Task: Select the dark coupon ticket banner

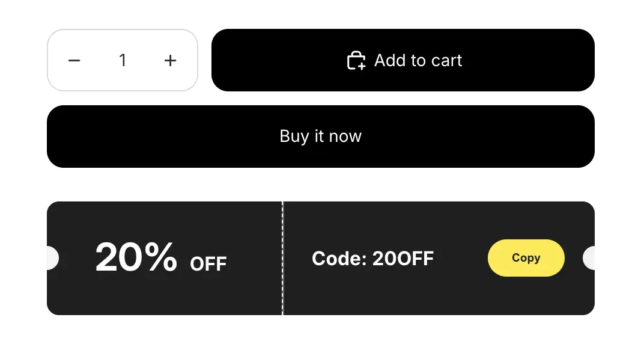Action: [320, 257]
